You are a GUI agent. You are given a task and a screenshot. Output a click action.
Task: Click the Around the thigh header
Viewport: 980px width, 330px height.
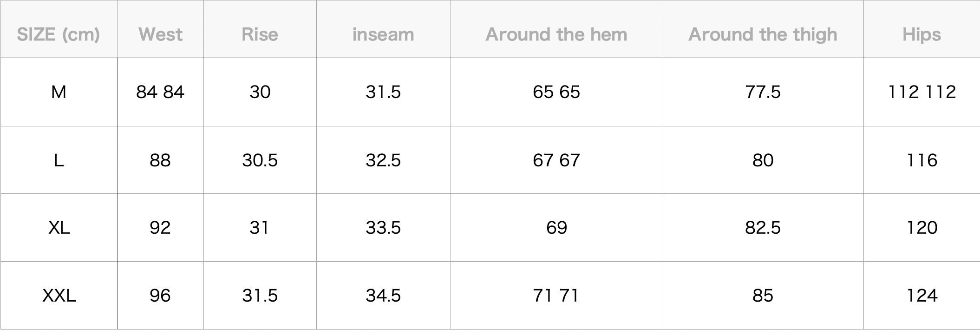[x=763, y=34]
